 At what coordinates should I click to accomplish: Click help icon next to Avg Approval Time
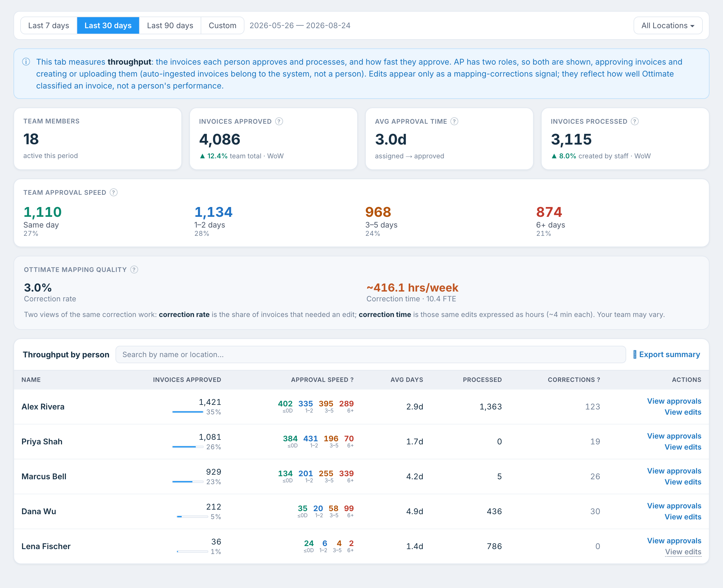pyautogui.click(x=454, y=121)
